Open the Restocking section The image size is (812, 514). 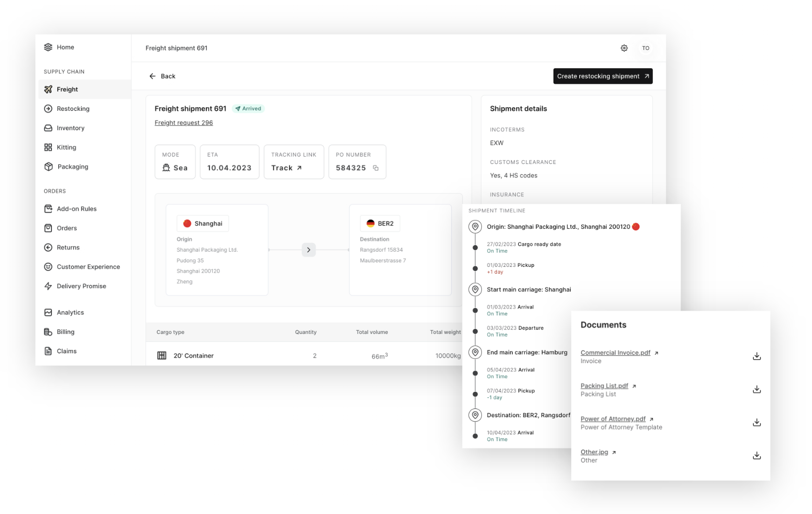coord(73,108)
